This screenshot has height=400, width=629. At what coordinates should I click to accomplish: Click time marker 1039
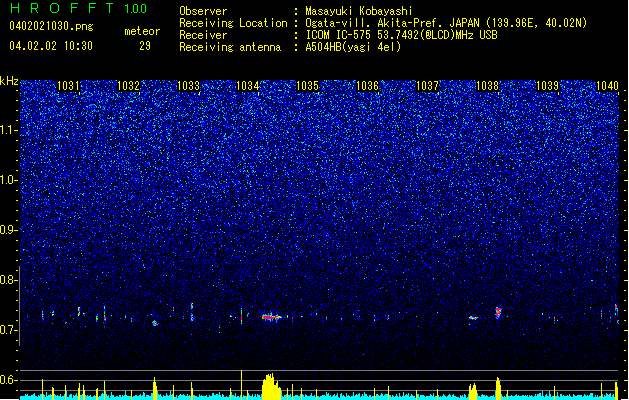(x=547, y=86)
